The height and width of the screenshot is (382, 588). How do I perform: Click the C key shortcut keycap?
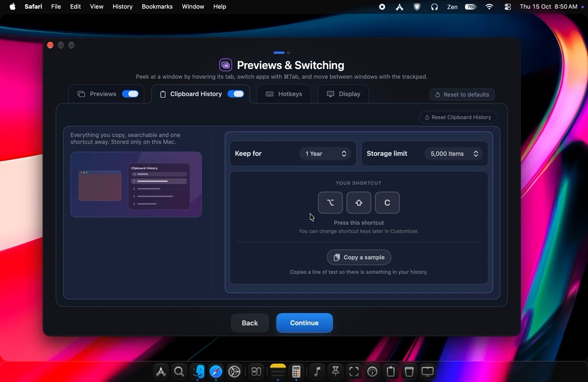387,203
